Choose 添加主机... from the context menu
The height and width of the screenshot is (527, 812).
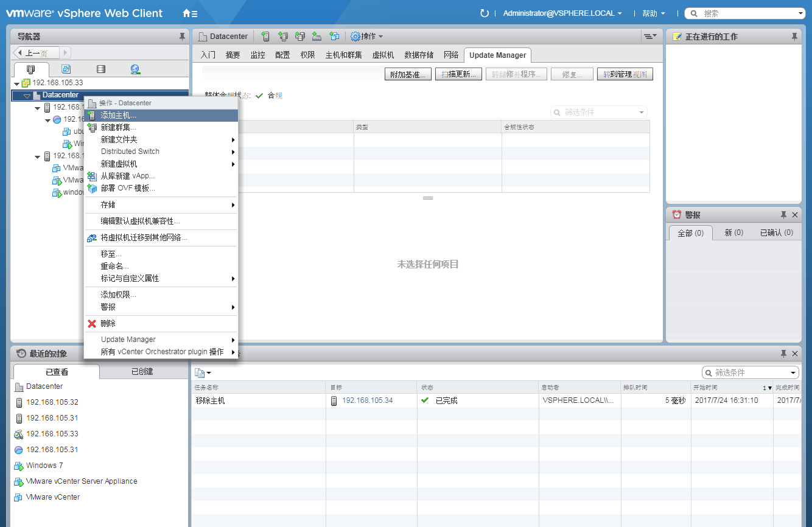pyautogui.click(x=161, y=115)
